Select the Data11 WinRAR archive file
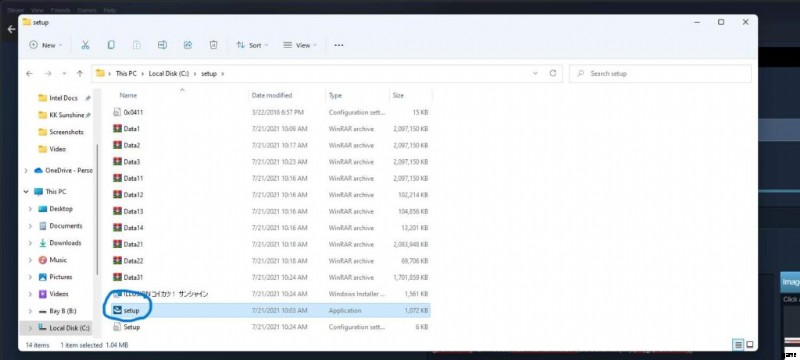This screenshot has height=360, width=800. coord(270,178)
